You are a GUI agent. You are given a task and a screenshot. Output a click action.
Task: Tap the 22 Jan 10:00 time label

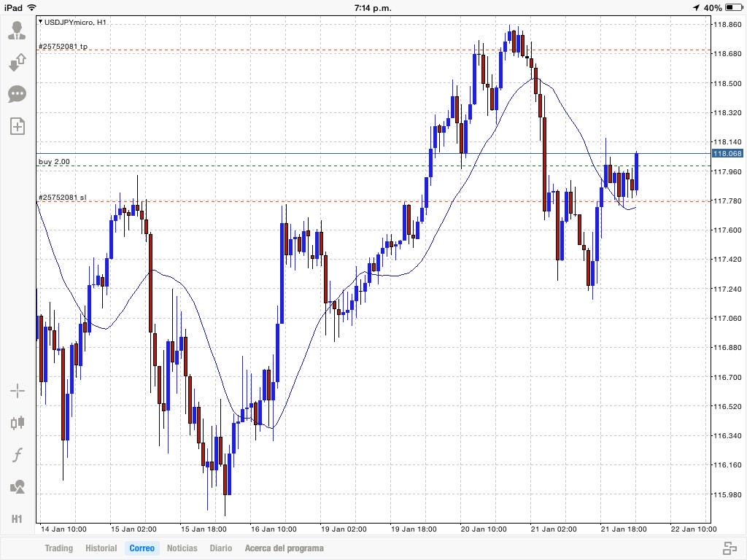694,529
